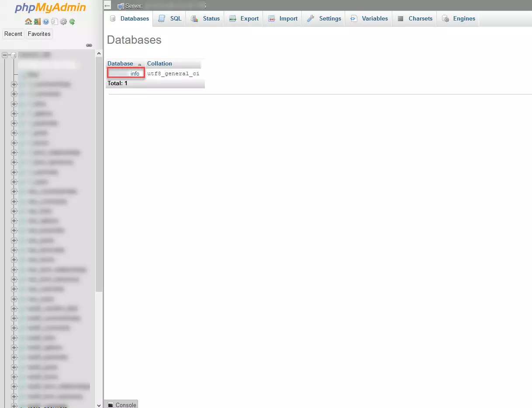Open the Variables tab

coord(369,19)
